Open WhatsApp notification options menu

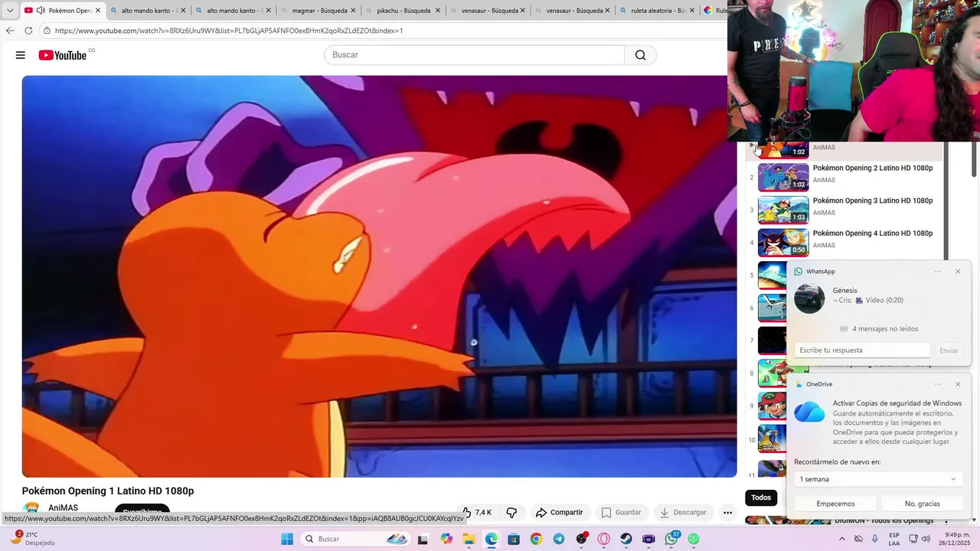click(x=937, y=272)
